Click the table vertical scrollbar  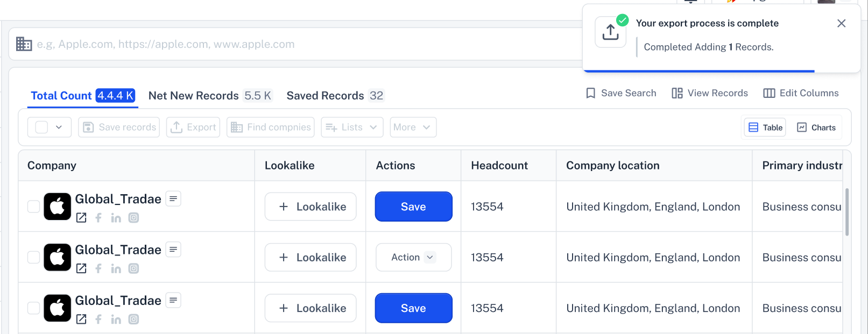click(x=847, y=212)
